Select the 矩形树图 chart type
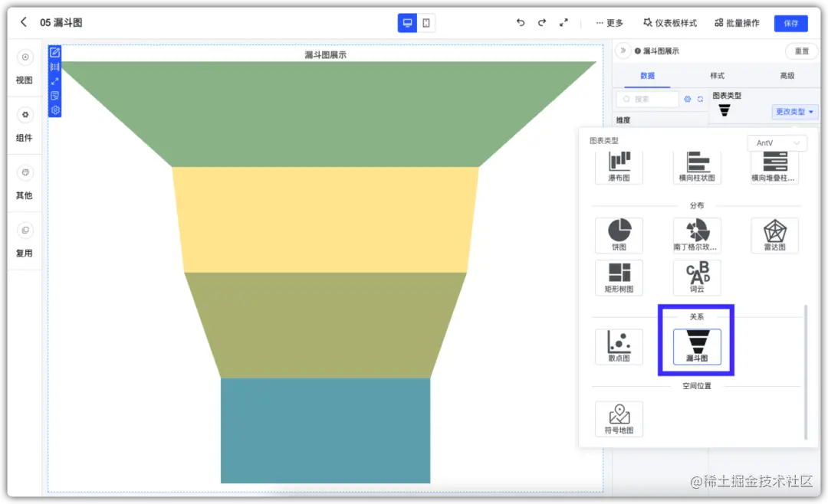The height and width of the screenshot is (504, 828). (x=619, y=277)
